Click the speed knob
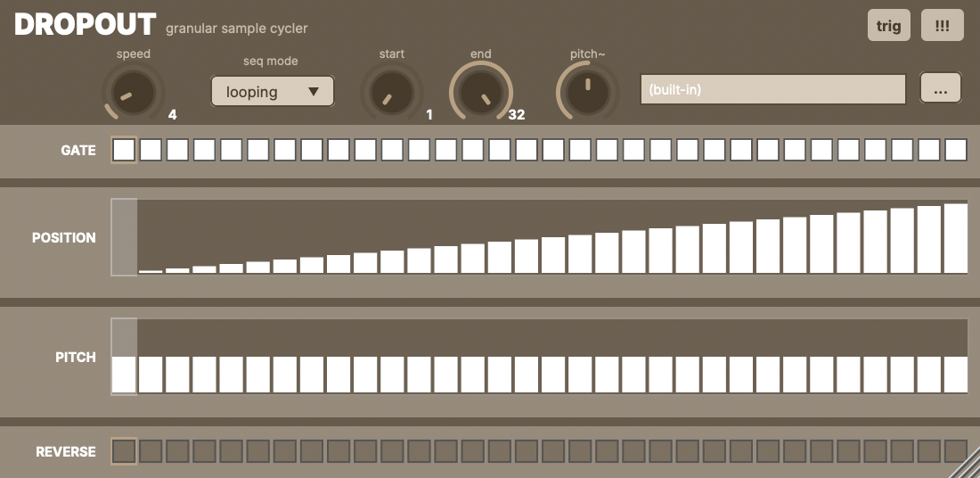 pyautogui.click(x=133, y=95)
